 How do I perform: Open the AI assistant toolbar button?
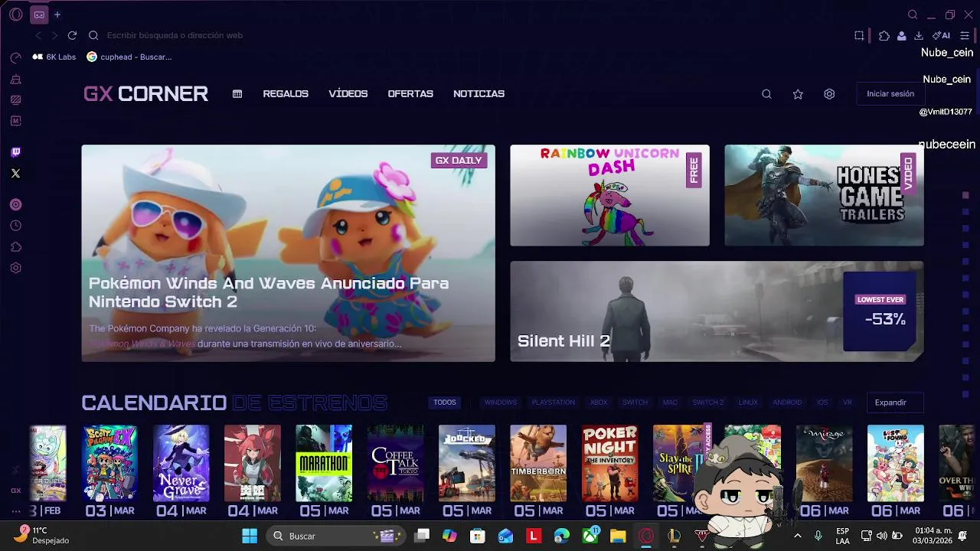click(941, 35)
